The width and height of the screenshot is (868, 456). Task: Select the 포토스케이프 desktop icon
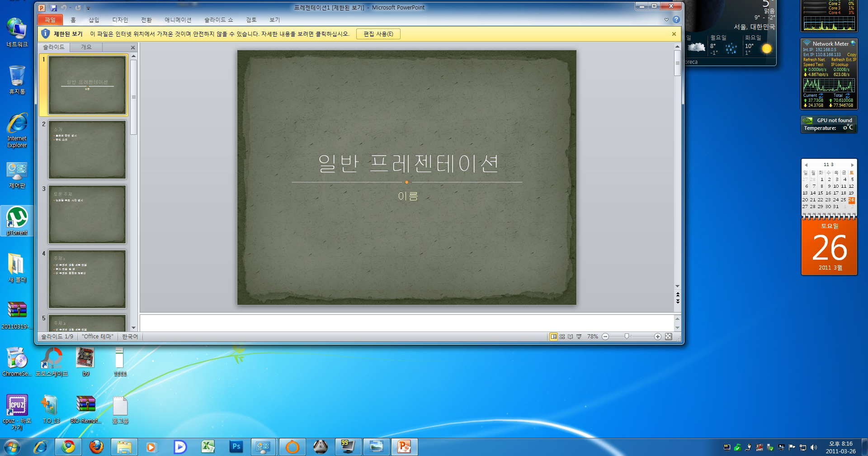click(52, 362)
